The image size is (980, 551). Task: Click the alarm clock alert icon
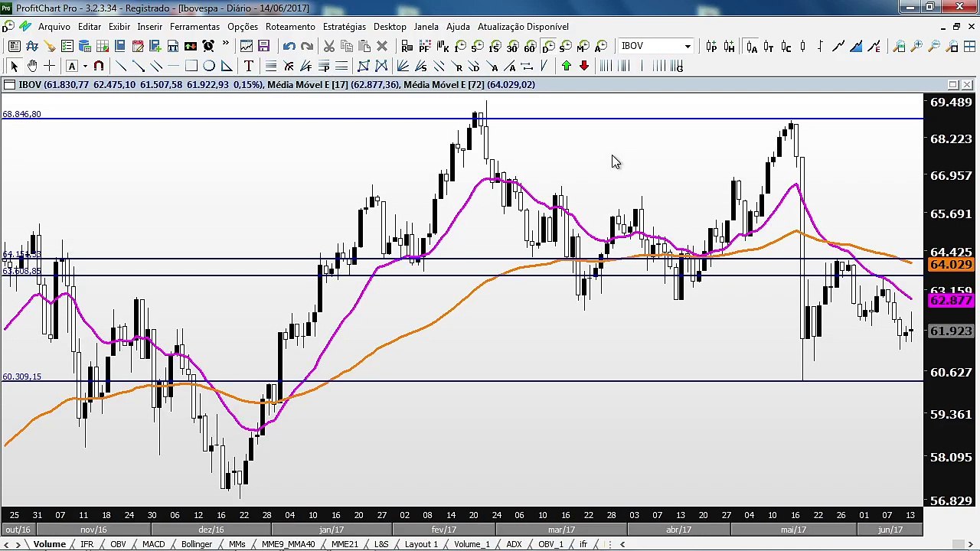[208, 46]
